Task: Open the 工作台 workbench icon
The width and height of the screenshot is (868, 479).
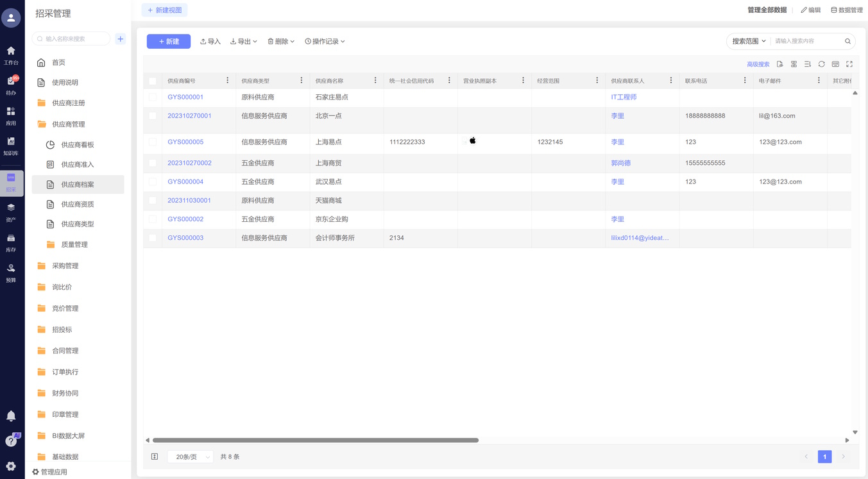Action: 11,55
